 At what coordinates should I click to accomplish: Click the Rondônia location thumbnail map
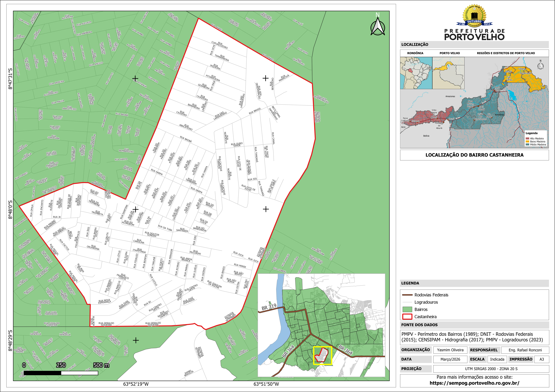coord(416,73)
